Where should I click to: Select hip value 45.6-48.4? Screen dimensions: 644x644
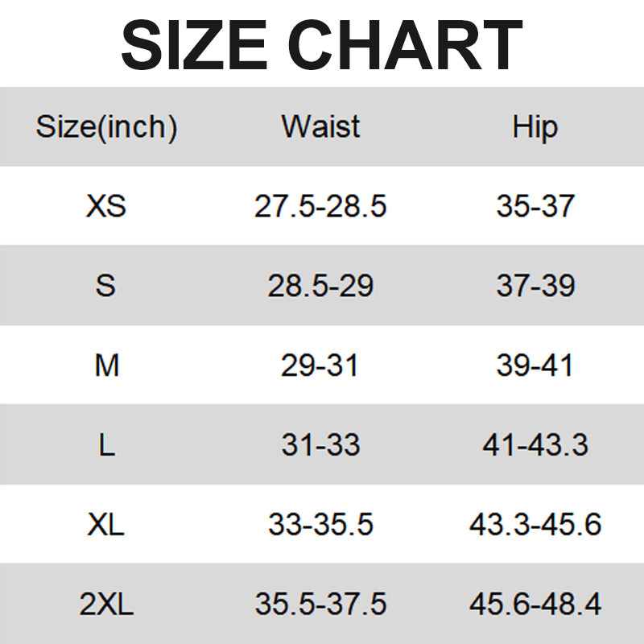[x=535, y=605]
